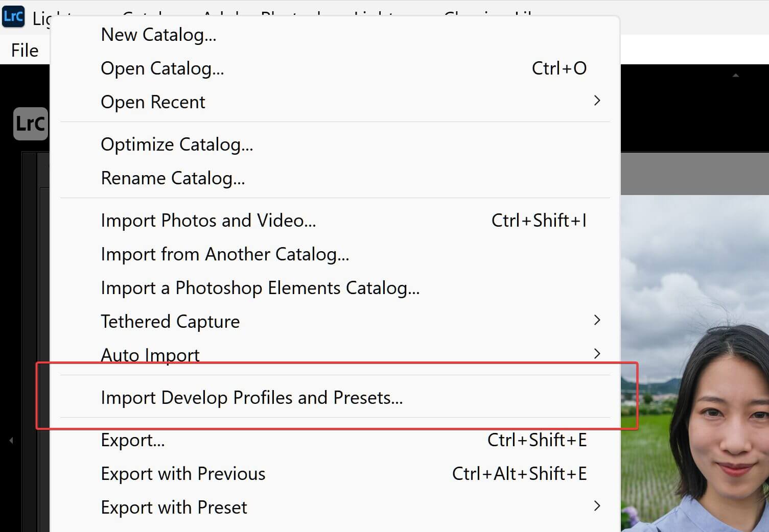The width and height of the screenshot is (769, 532).
Task: Click the LrC logo in the title bar
Action: click(13, 16)
